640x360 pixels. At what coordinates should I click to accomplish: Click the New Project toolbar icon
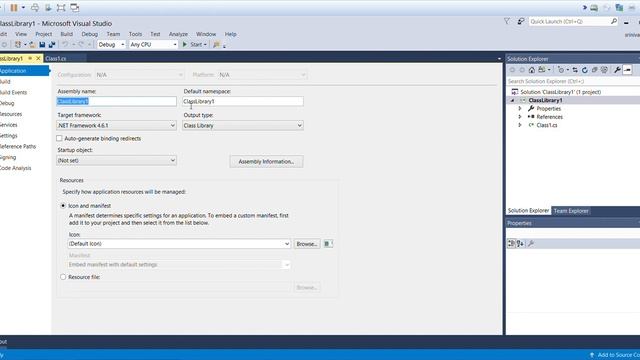[x=18, y=44]
